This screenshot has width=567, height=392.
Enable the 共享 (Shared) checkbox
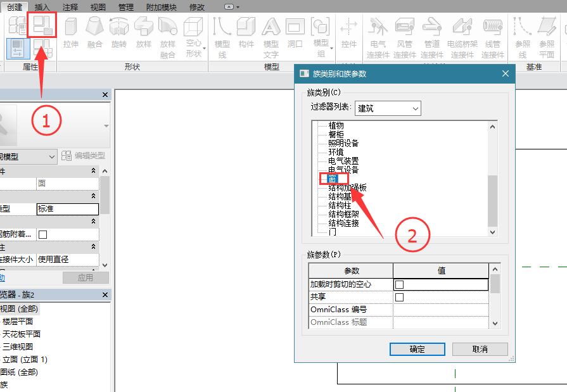(399, 297)
